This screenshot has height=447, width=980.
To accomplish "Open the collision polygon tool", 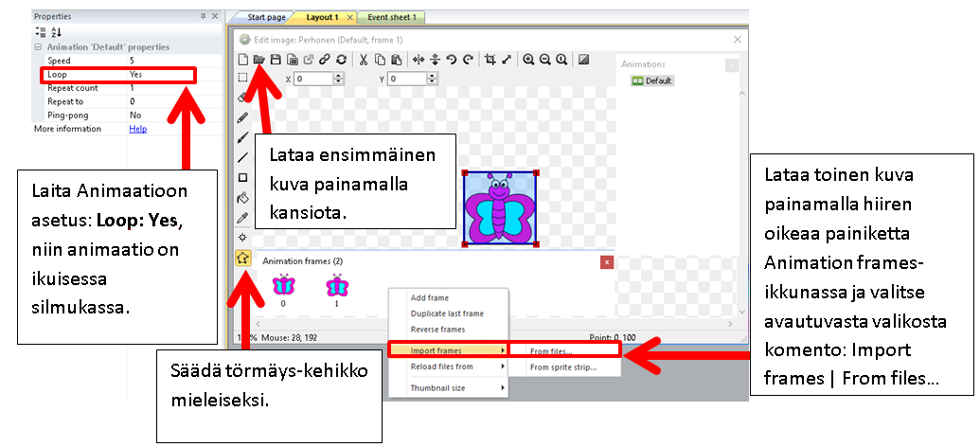I will pyautogui.click(x=242, y=257).
